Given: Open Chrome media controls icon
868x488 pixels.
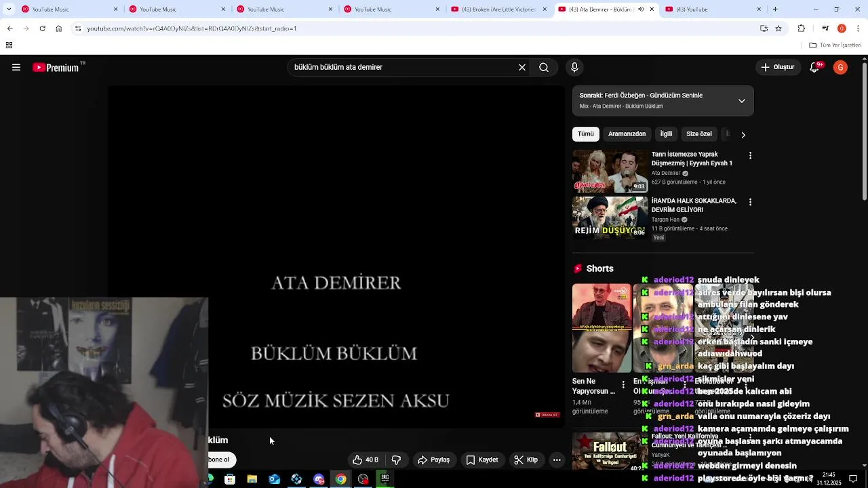Looking at the screenshot, I should click(825, 28).
